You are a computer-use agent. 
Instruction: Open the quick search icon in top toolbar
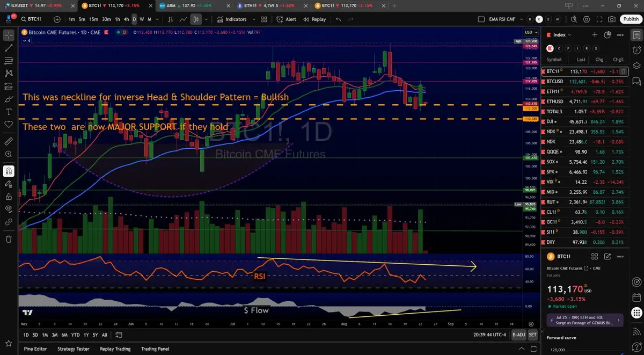coord(573,19)
